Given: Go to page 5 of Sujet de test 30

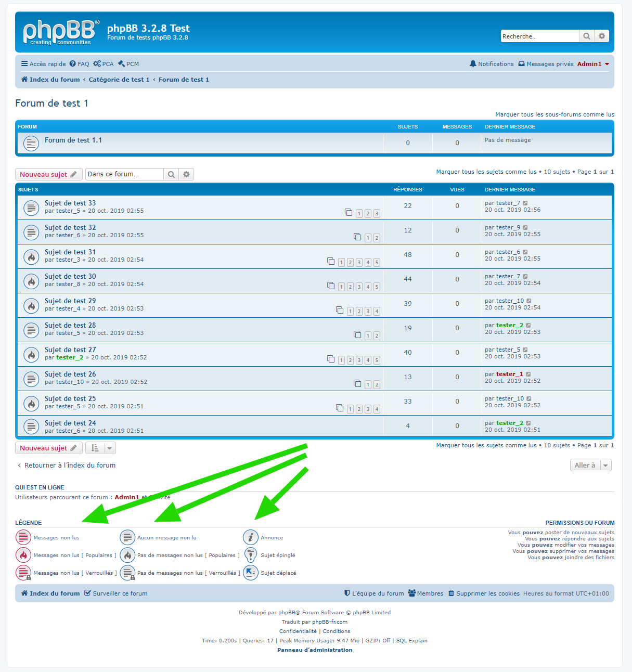Looking at the screenshot, I should [x=377, y=287].
